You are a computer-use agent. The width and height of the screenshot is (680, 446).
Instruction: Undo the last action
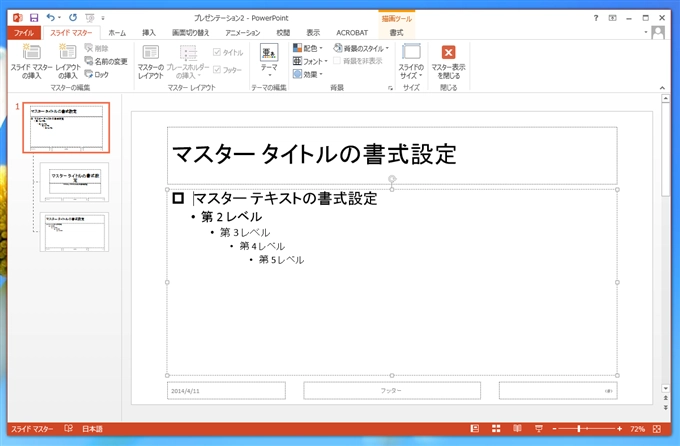51,17
